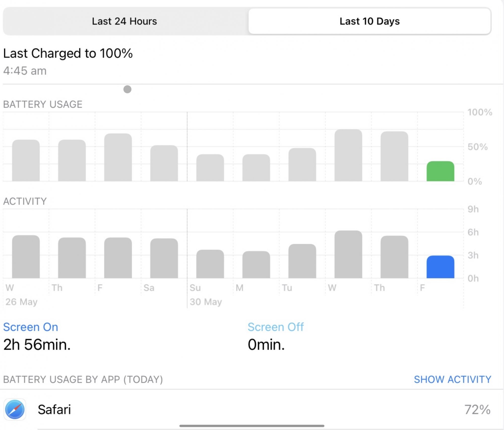Select Wednesday 26 May battery usage bar
Image resolution: width=504 pixels, height=430 pixels.
pyautogui.click(x=26, y=161)
